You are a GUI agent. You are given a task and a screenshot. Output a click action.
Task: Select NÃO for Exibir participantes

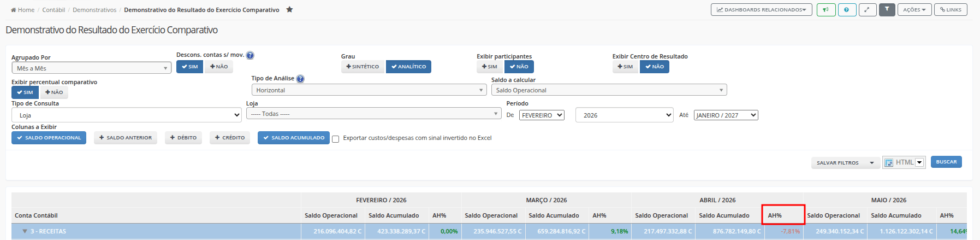pos(519,67)
